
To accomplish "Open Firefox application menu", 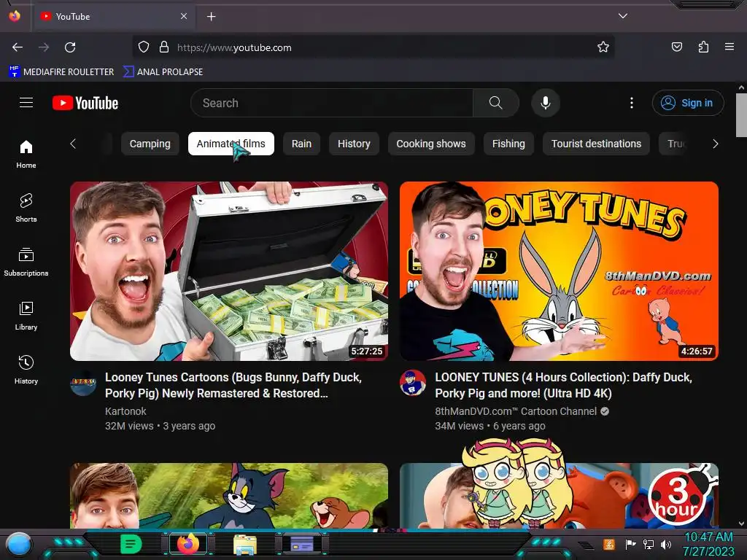I will pos(729,47).
